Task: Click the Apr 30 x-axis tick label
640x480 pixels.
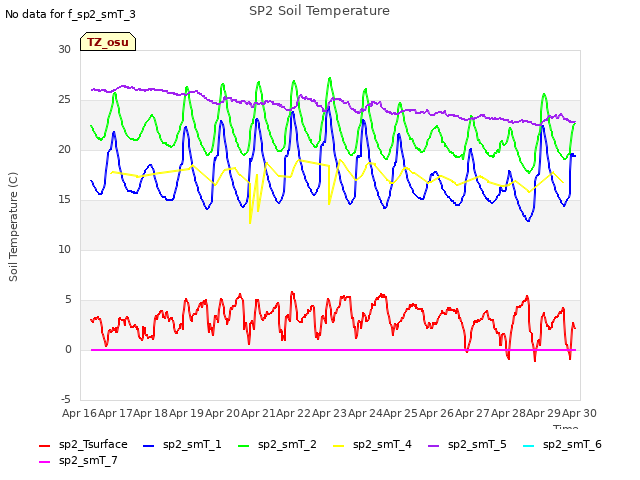Action: tap(579, 413)
